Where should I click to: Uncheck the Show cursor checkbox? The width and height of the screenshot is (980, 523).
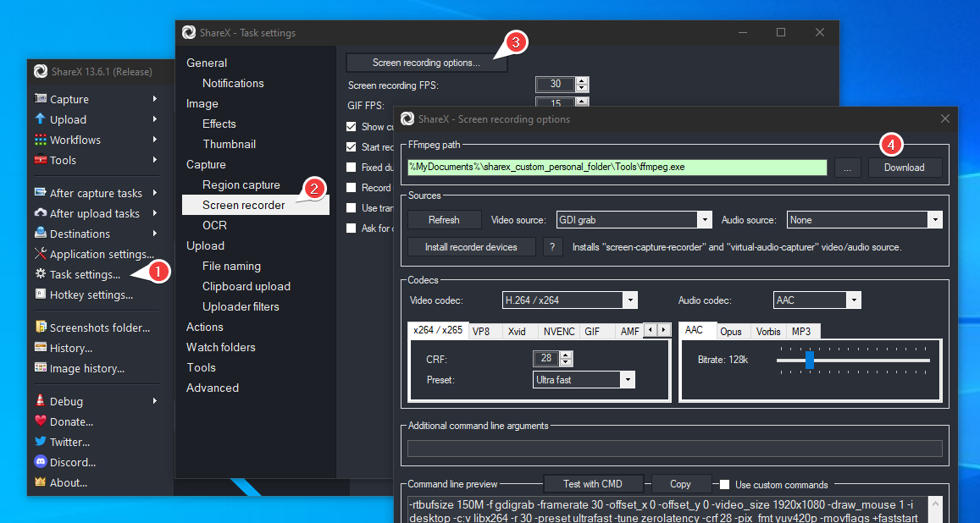click(x=351, y=126)
